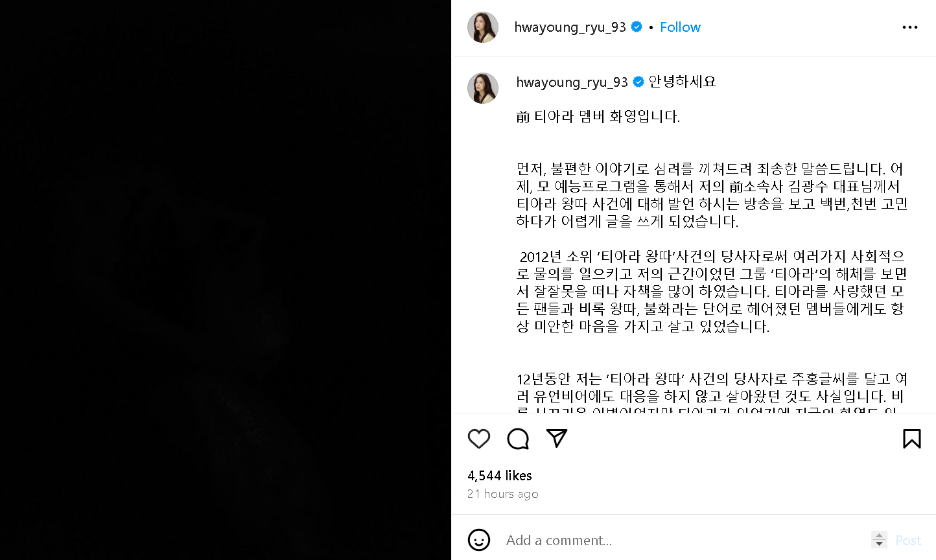
Task: Click the caption author avatar
Action: (x=483, y=88)
